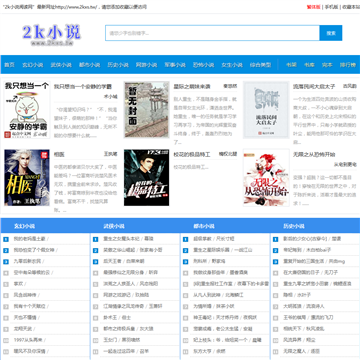Click the blue 搜索 search button
This screenshot has width=360, height=360.
click(x=331, y=33)
